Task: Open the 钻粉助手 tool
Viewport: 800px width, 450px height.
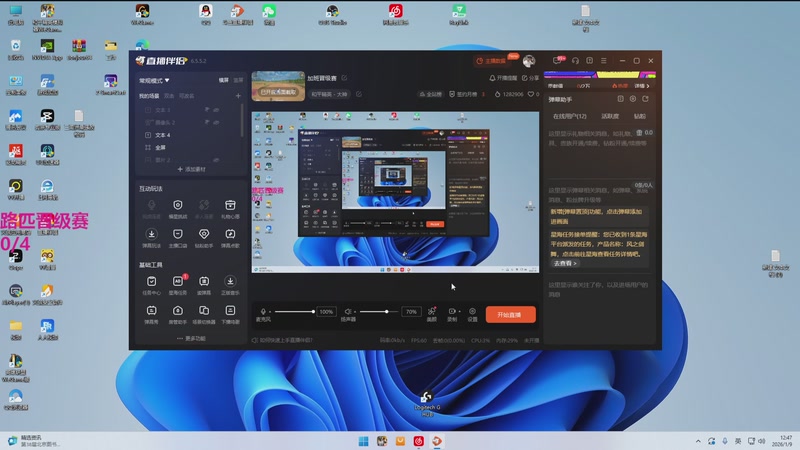Action: coord(204,237)
